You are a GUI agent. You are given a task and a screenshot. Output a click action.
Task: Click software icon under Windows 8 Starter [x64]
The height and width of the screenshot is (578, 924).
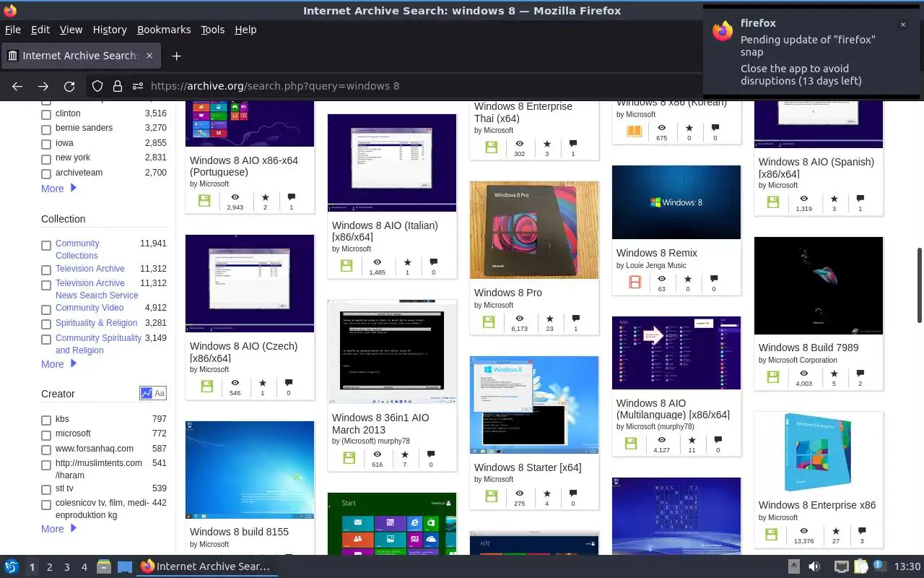click(x=492, y=497)
